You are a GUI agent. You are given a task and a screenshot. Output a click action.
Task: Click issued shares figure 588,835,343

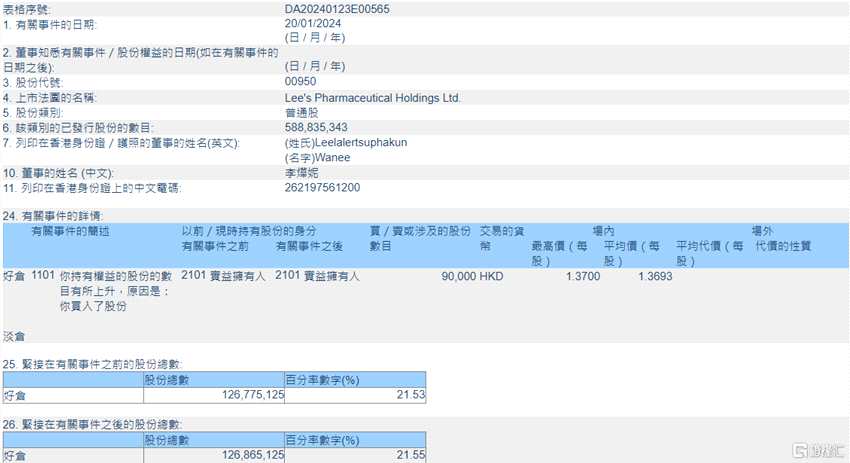point(316,127)
